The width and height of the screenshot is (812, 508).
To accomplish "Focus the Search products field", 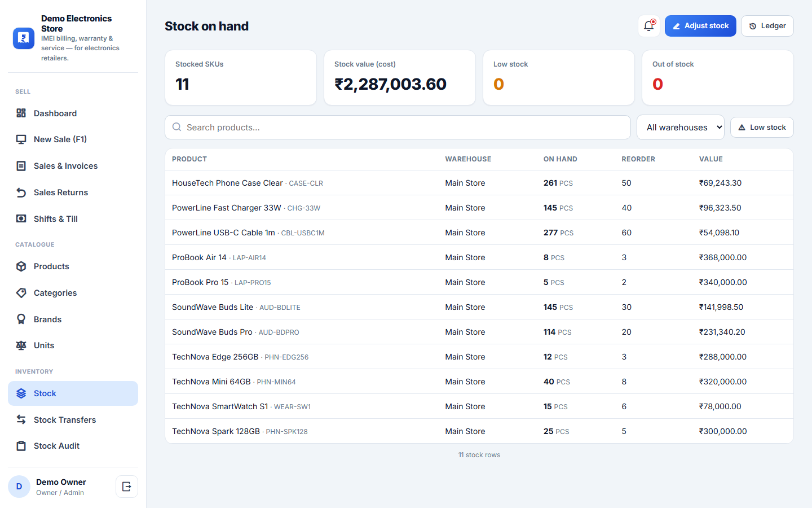I will click(x=398, y=128).
